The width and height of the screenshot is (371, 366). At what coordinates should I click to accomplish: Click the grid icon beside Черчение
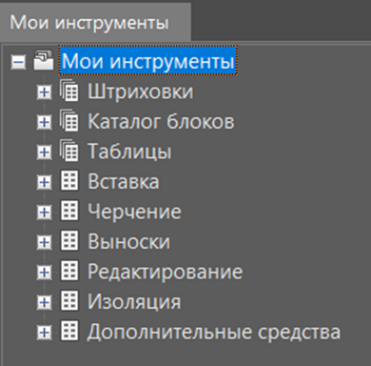[x=70, y=211]
